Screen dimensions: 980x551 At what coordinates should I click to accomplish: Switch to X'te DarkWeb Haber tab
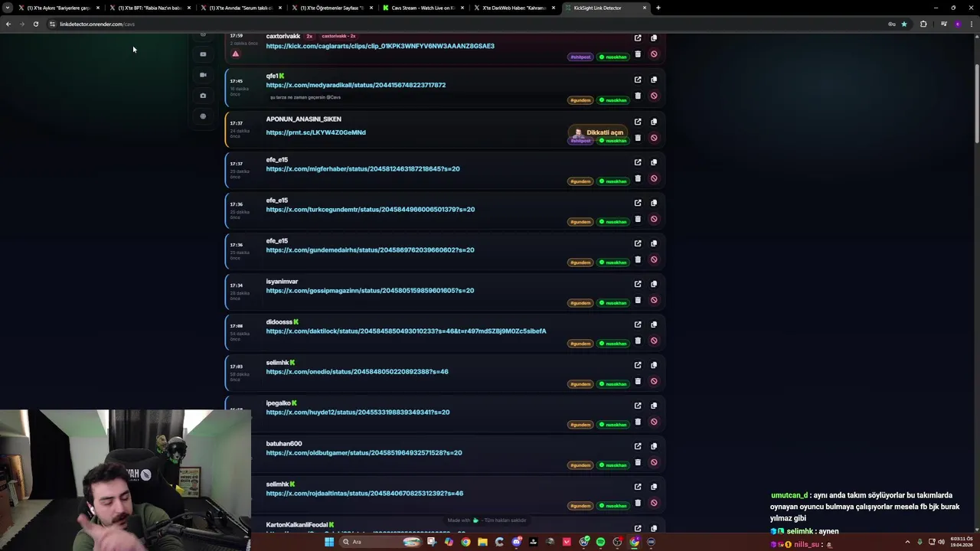[x=515, y=8]
